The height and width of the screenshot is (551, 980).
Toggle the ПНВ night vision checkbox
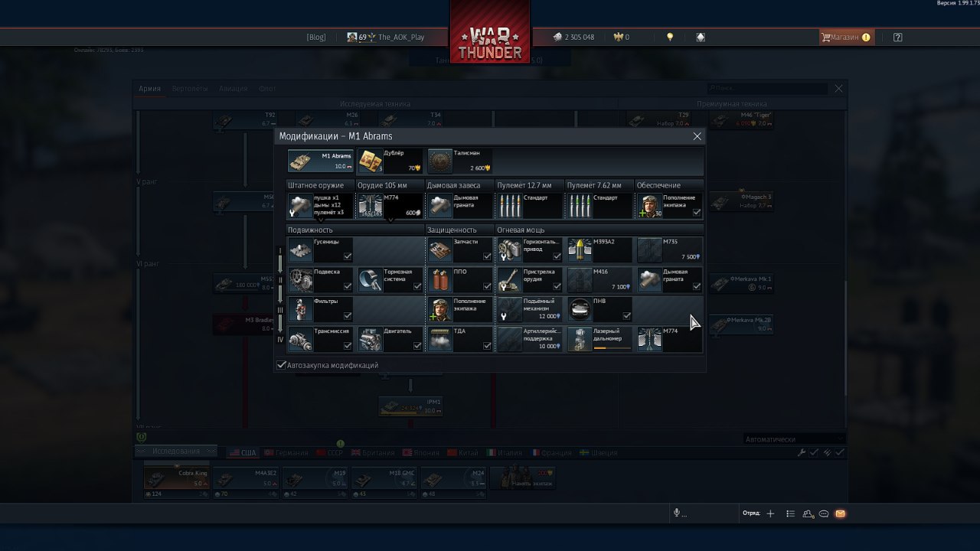[x=626, y=316]
